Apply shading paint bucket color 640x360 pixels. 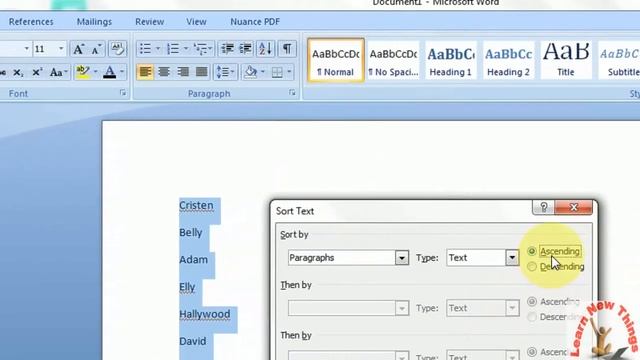pyautogui.click(x=251, y=72)
